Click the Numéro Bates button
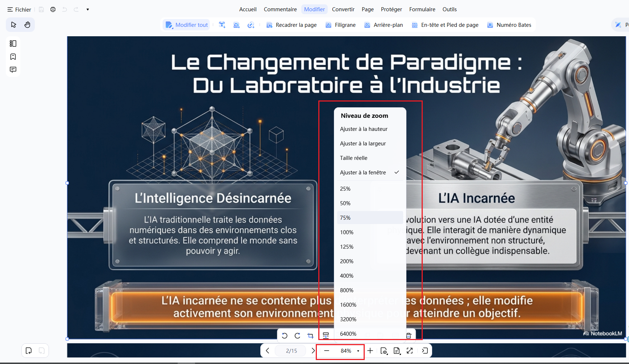 [x=509, y=25]
